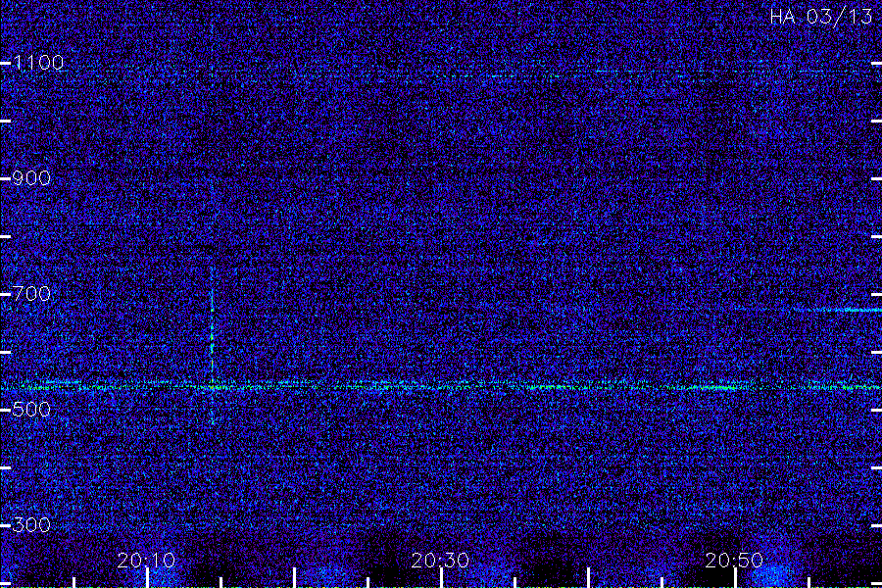The width and height of the screenshot is (882, 588).
Task: Click the time tick mark below 20:10
Action: pyautogui.click(x=147, y=578)
